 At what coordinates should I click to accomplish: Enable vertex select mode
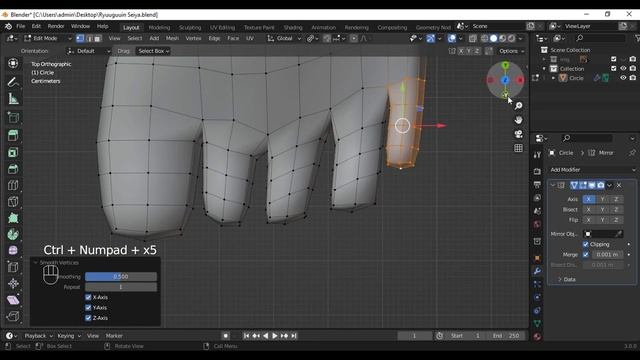(x=80, y=38)
